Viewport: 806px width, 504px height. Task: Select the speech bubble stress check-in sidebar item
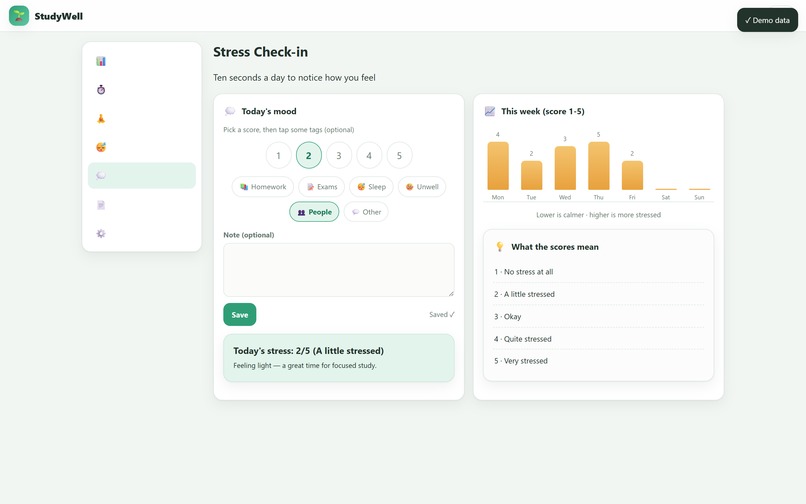click(x=142, y=175)
